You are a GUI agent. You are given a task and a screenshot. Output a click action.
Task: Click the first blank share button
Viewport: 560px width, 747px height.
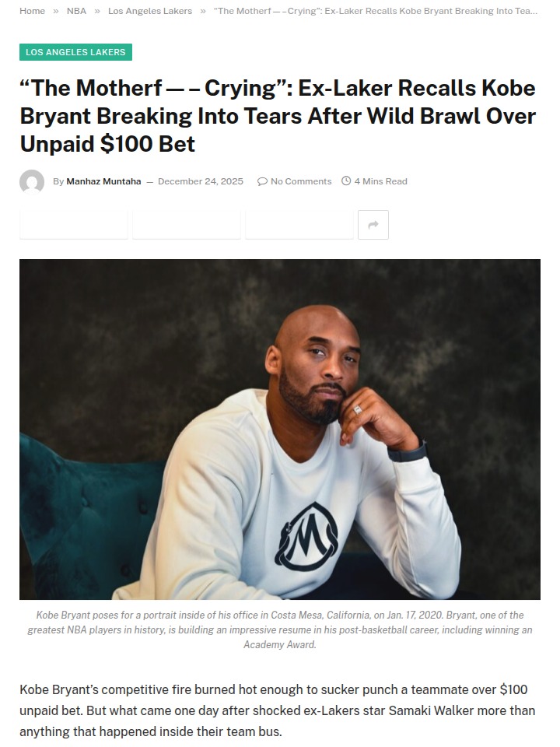coord(74,224)
